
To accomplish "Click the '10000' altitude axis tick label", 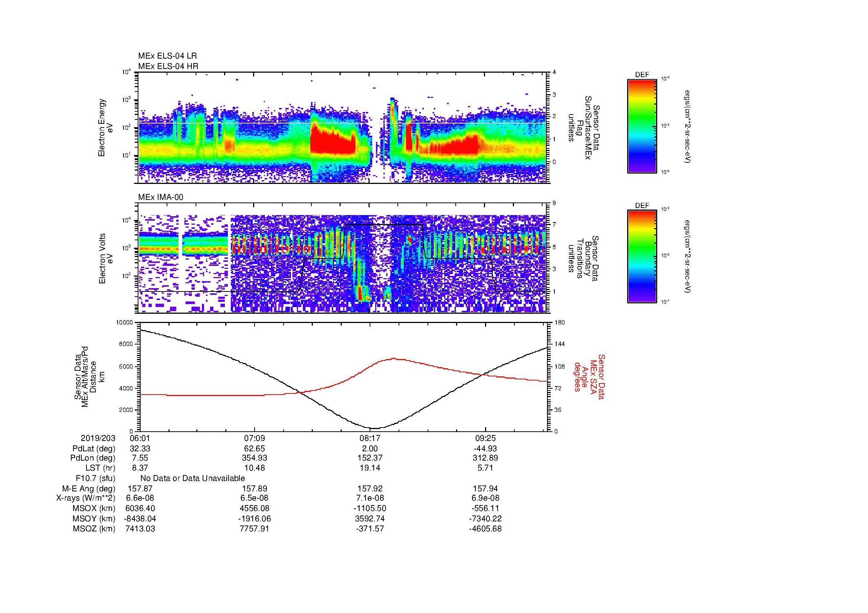I will pos(125,323).
